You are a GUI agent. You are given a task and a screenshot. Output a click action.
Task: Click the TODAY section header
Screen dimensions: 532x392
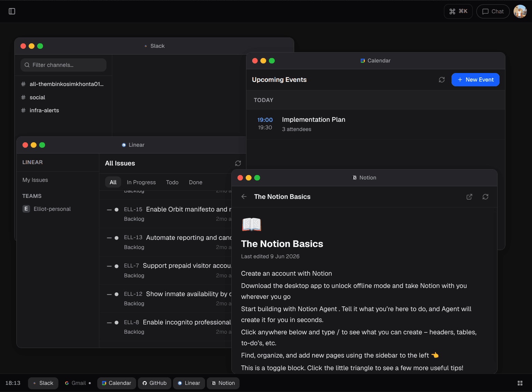[263, 100]
